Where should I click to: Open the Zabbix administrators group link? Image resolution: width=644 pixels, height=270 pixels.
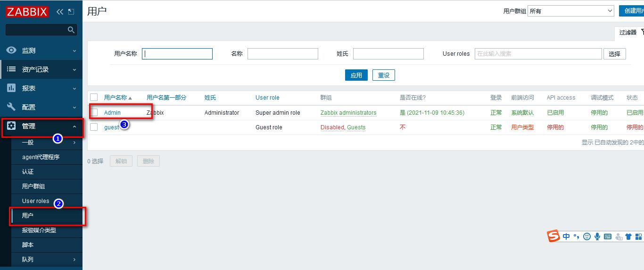(x=348, y=113)
